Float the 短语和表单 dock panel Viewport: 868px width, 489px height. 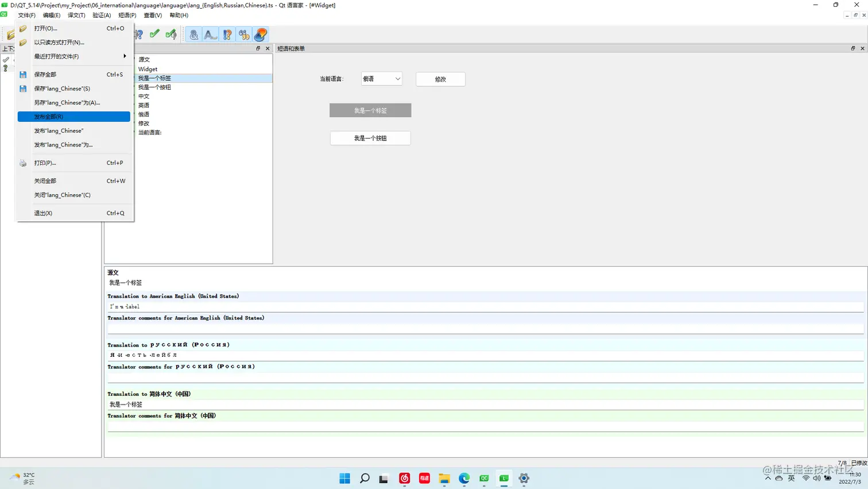852,48
